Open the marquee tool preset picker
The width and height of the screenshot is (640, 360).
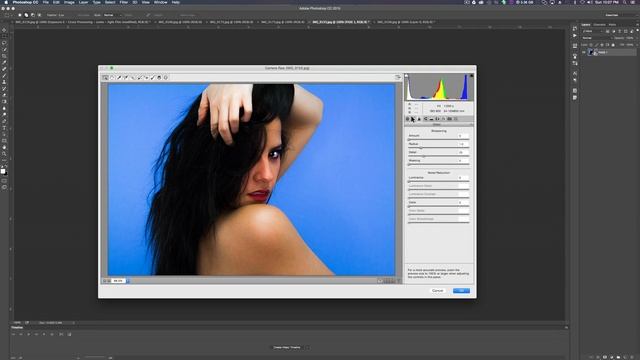pyautogui.click(x=8, y=15)
